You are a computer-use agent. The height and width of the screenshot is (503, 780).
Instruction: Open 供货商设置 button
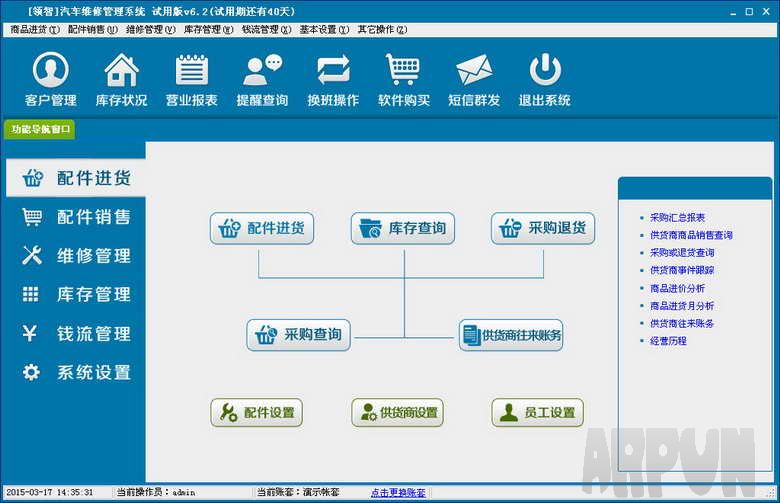pyautogui.click(x=397, y=412)
